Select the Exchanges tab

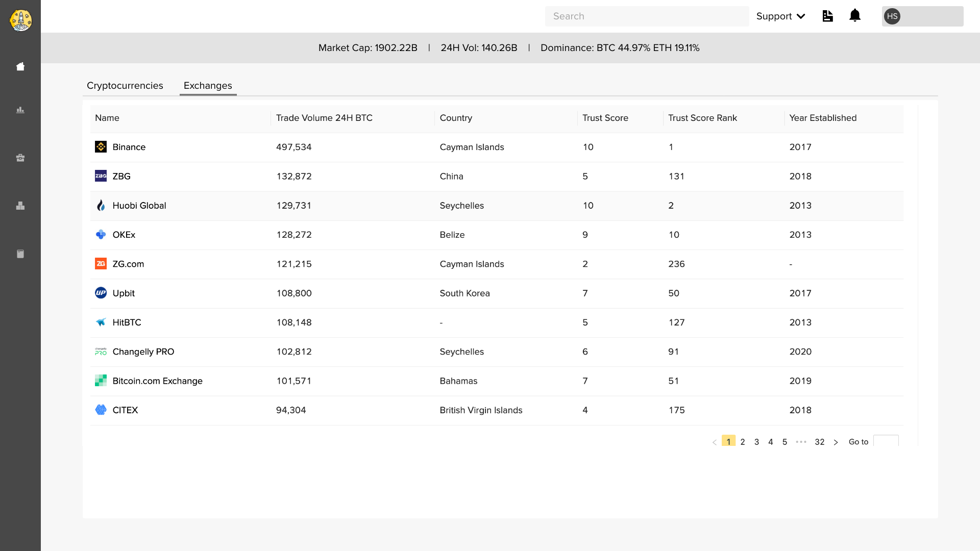click(x=208, y=86)
